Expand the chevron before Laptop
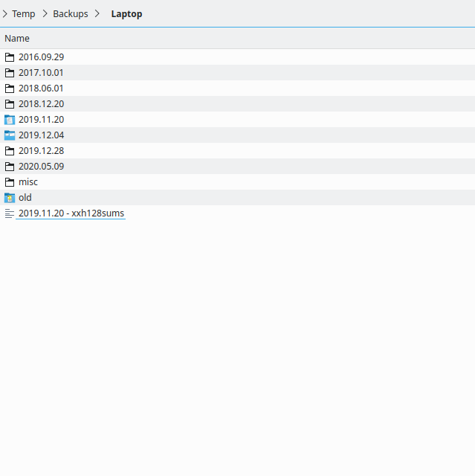 pyautogui.click(x=97, y=13)
